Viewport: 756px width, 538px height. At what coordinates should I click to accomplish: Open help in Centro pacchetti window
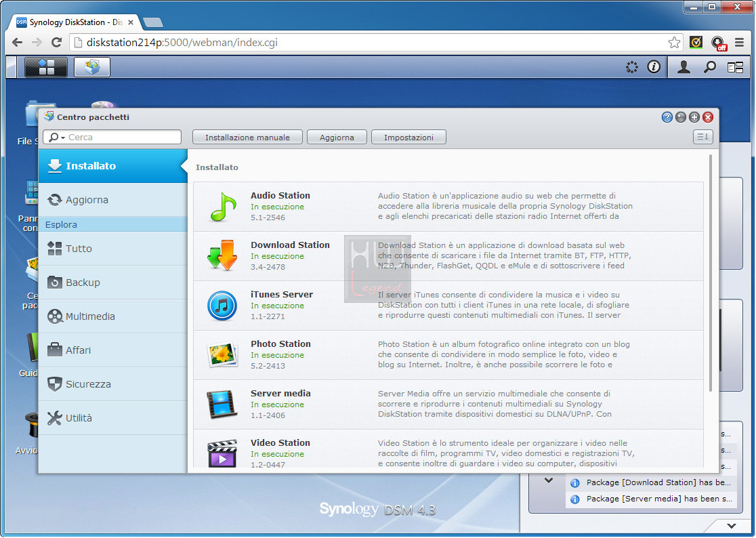[x=667, y=117]
